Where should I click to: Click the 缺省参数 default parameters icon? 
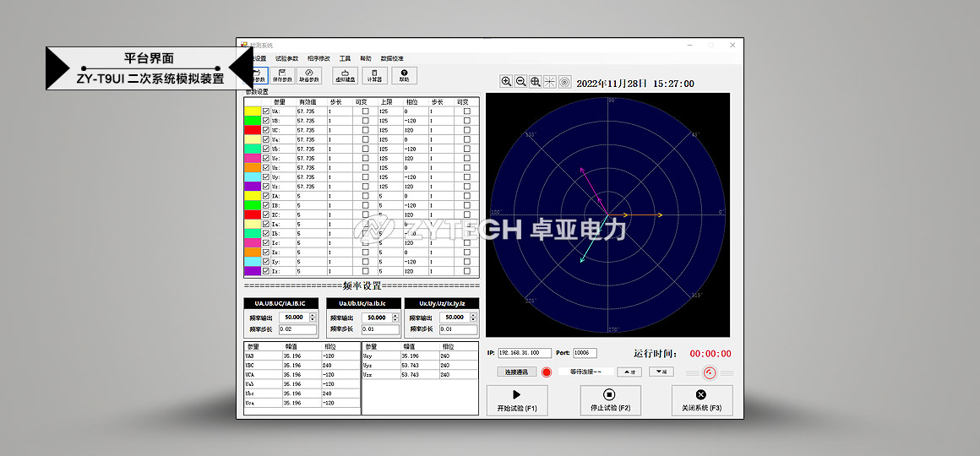coord(309,76)
